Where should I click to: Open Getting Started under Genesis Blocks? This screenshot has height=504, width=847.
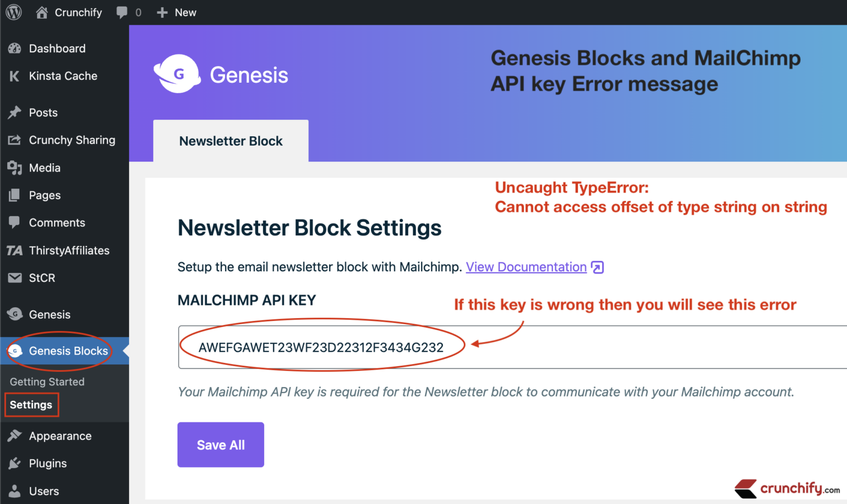tap(46, 382)
